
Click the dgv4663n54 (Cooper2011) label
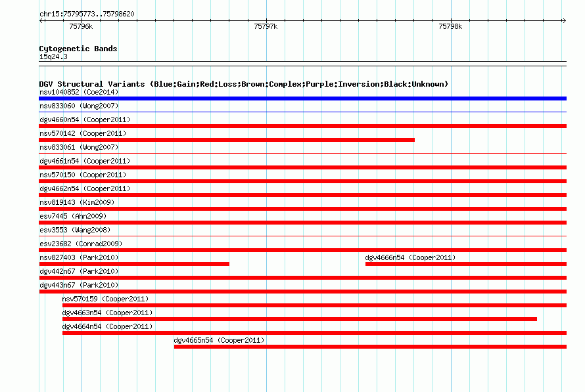click(x=107, y=313)
